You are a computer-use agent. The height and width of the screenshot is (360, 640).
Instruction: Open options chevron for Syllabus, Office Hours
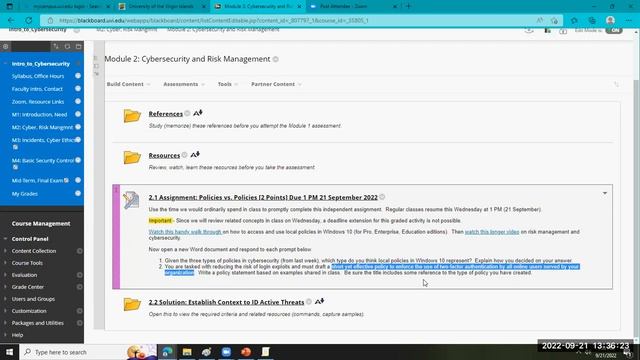point(78,76)
